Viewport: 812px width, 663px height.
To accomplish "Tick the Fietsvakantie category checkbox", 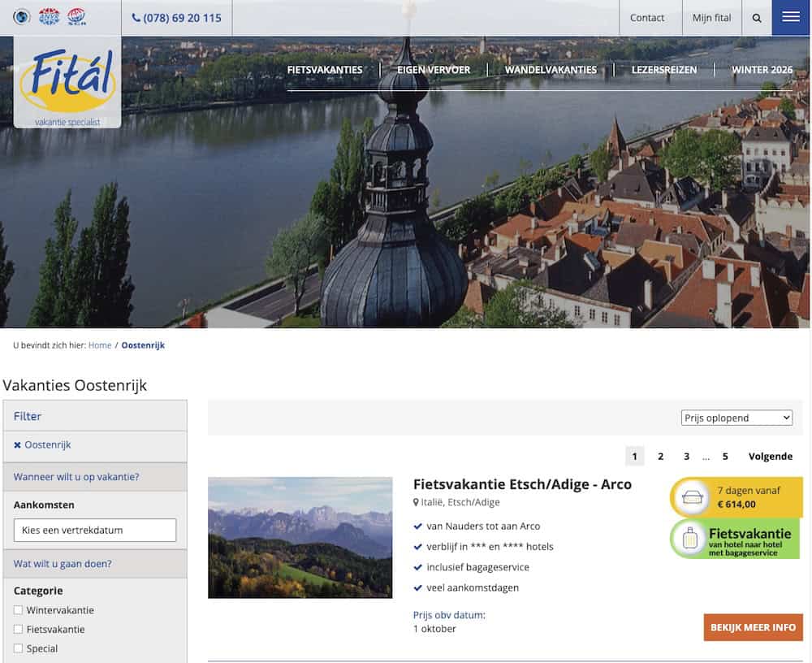I will [x=18, y=629].
